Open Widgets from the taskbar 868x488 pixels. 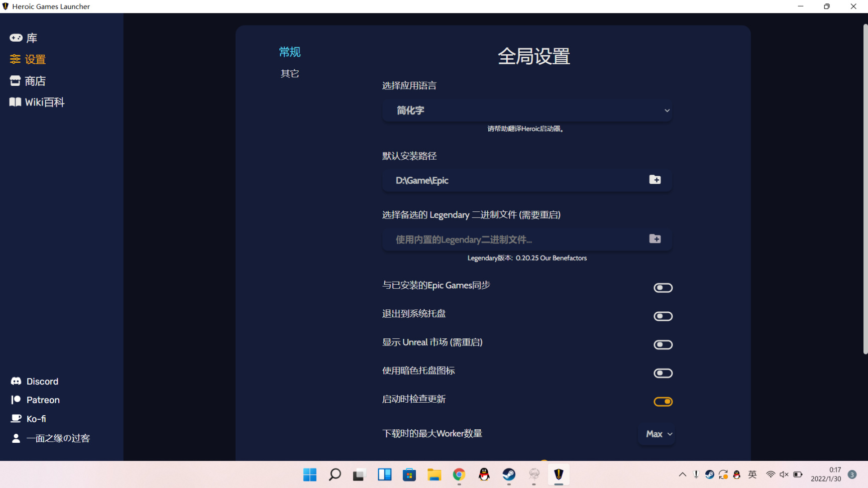385,474
